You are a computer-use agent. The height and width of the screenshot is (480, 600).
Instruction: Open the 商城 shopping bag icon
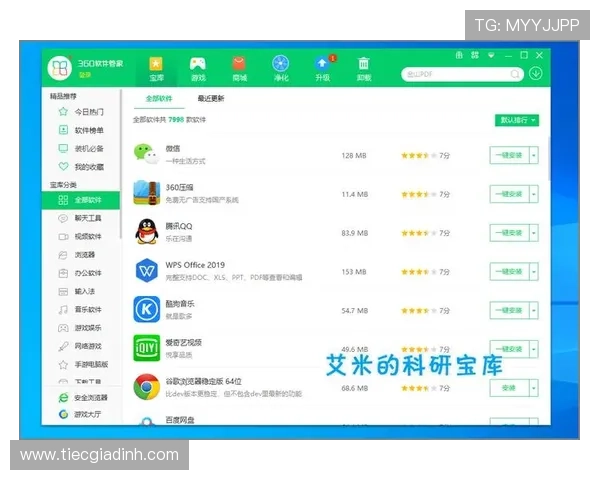pos(239,64)
